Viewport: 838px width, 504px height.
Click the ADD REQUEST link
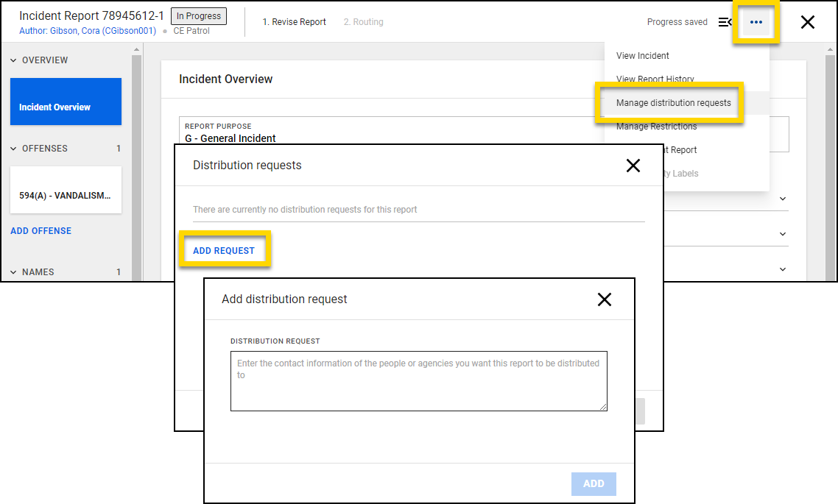coord(224,249)
